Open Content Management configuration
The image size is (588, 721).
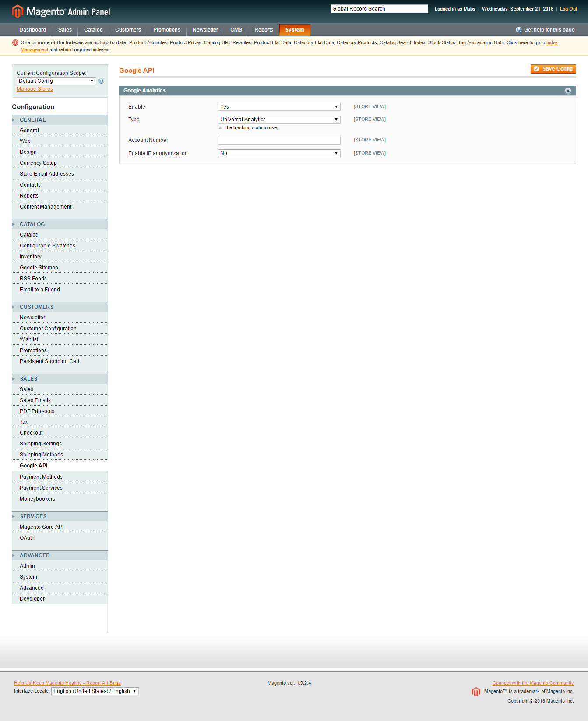coord(60,207)
